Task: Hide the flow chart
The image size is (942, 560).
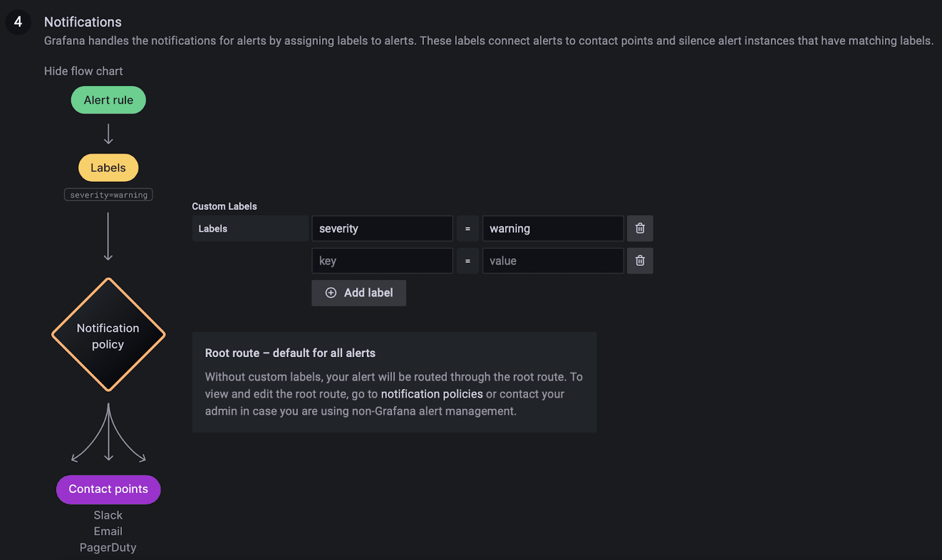Action: click(84, 71)
